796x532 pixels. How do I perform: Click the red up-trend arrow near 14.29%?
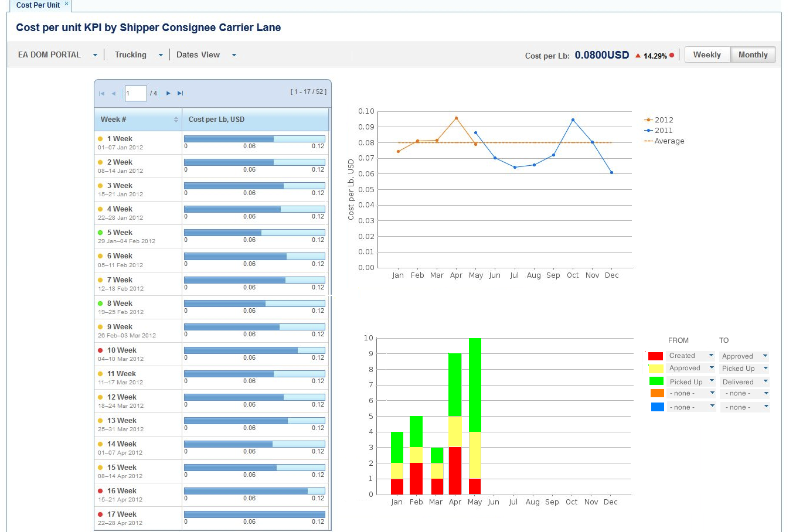coord(638,56)
